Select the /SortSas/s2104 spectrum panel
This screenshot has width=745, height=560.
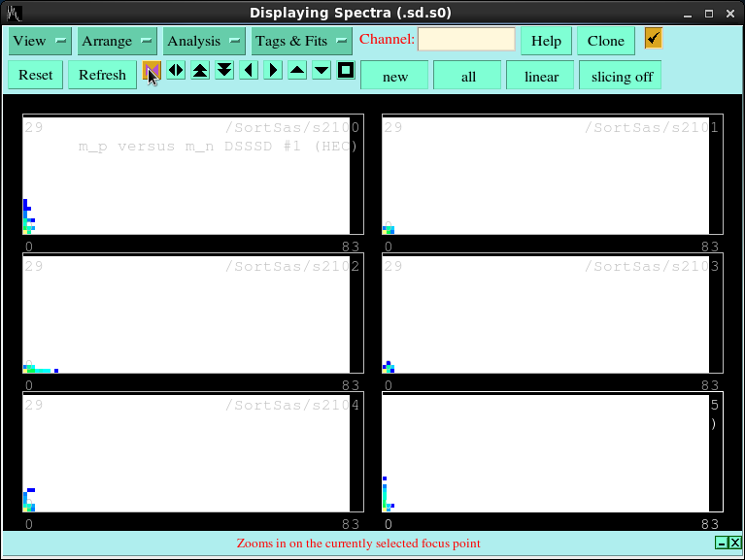click(x=193, y=452)
